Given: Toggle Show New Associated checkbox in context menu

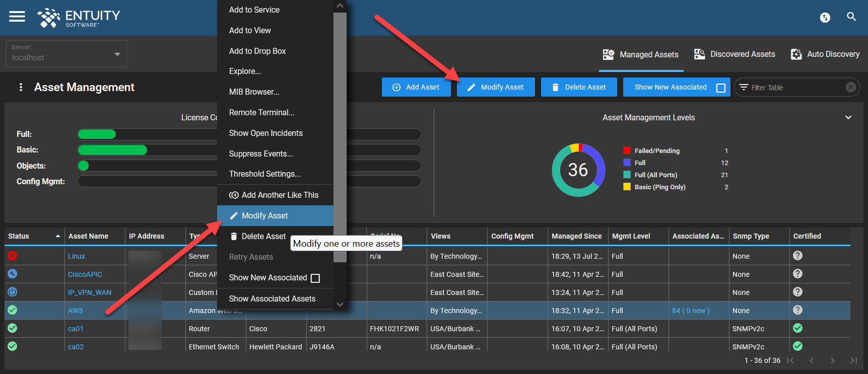Looking at the screenshot, I should coord(315,278).
